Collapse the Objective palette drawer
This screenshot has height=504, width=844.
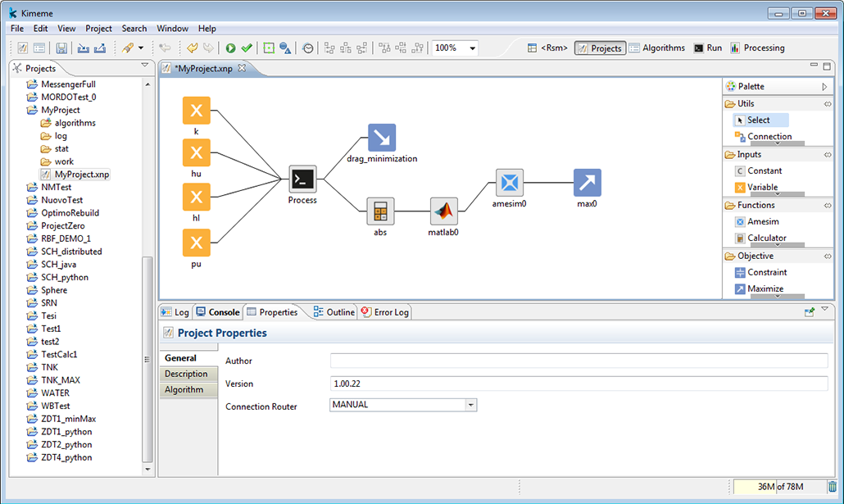point(828,257)
